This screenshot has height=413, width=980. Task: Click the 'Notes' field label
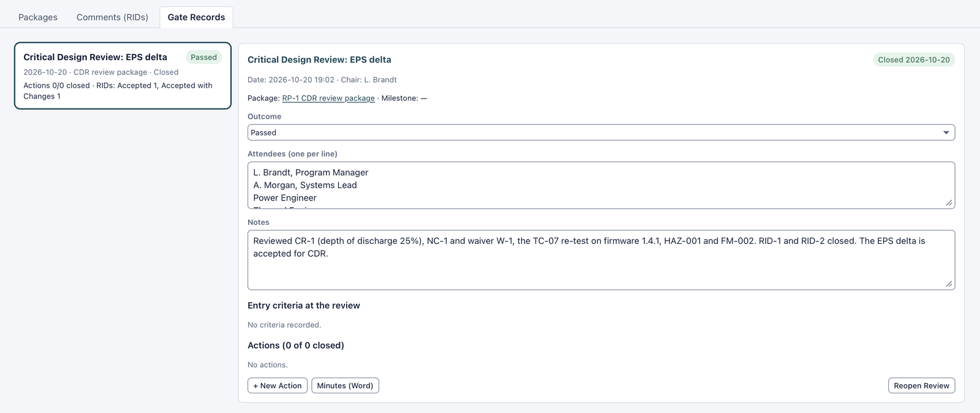(x=258, y=222)
